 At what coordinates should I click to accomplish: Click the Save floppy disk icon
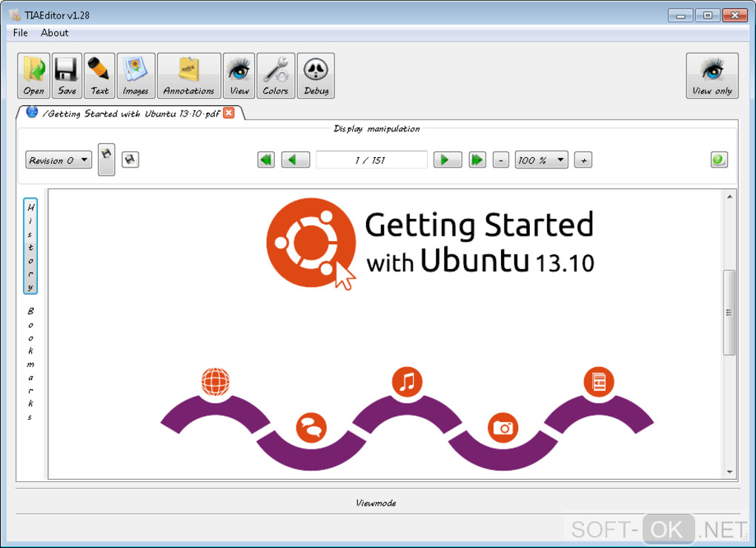point(67,76)
